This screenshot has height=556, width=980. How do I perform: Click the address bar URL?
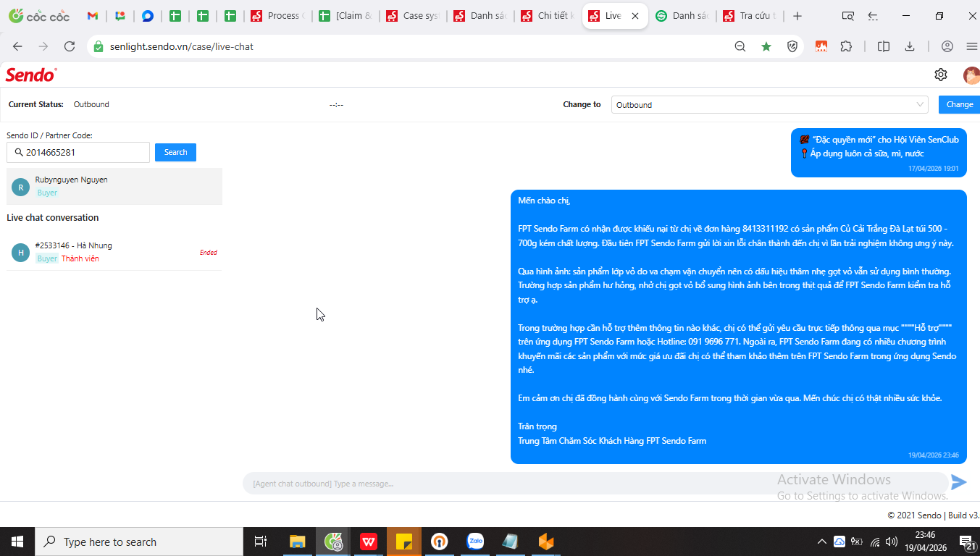tap(182, 46)
